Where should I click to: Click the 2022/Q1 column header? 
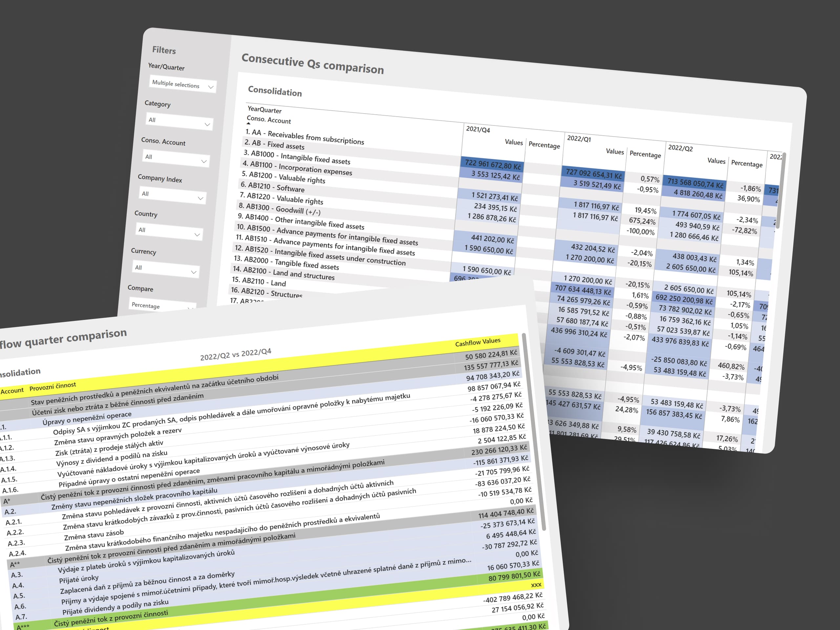579,138
